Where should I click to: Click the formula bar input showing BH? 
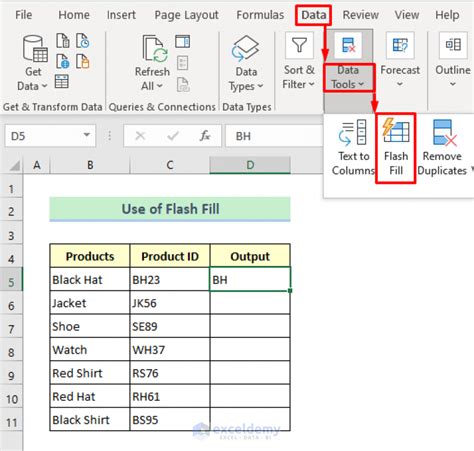tap(273, 136)
